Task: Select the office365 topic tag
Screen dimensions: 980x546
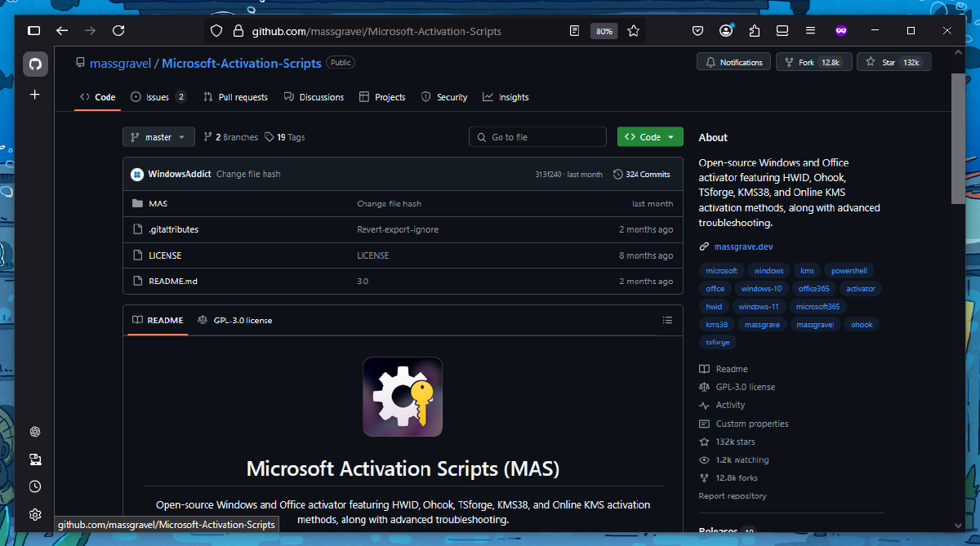Action: [813, 289]
